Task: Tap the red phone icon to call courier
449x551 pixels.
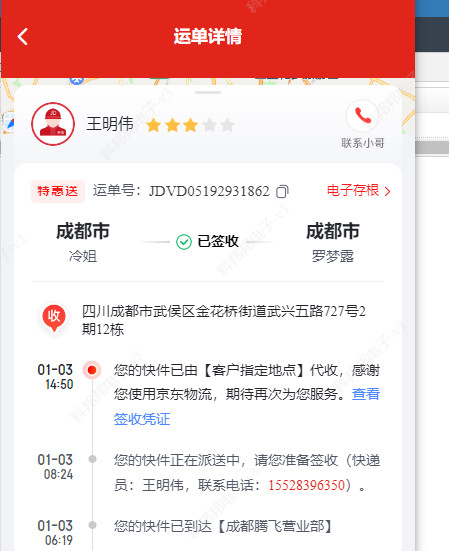Action: (363, 116)
